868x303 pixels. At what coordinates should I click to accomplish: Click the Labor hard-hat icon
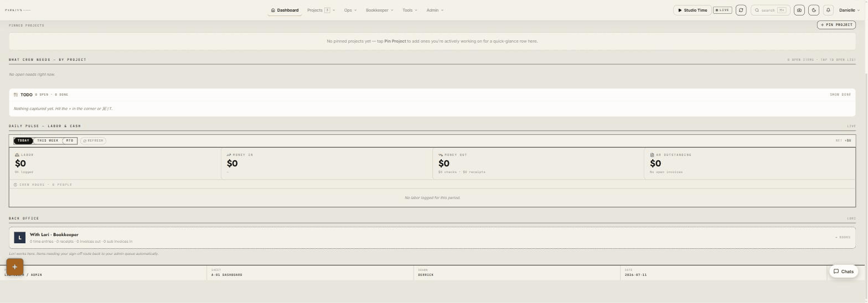pos(17,155)
